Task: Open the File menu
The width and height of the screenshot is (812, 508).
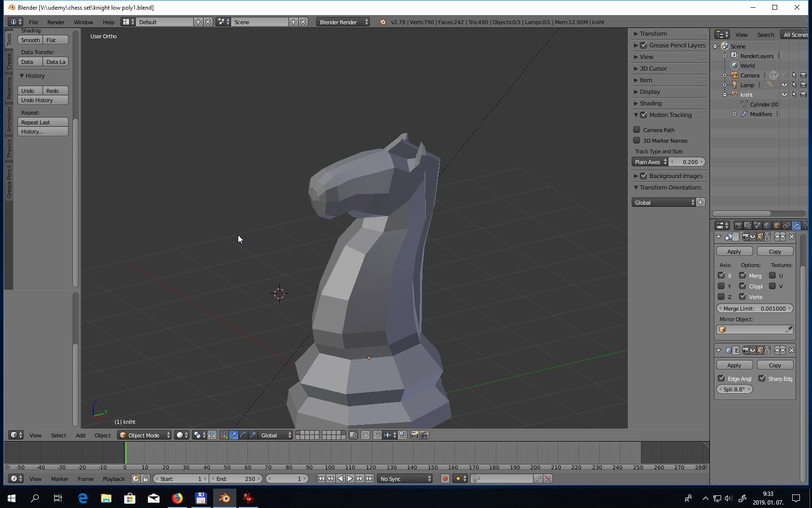Action: coord(33,22)
